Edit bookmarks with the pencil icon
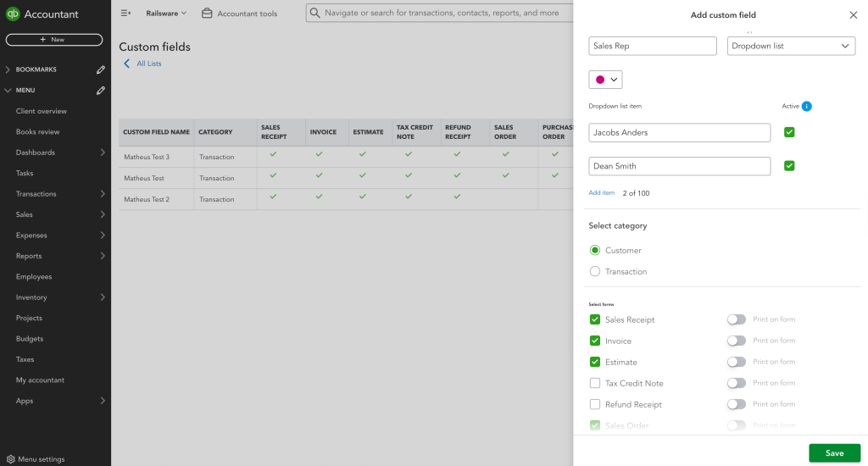This screenshot has height=466, width=868. (101, 69)
